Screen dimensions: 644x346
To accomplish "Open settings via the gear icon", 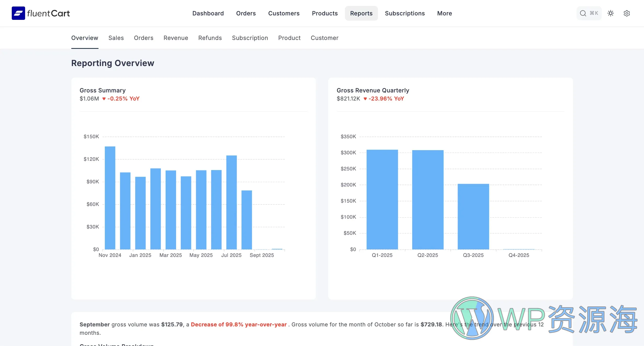I will tap(627, 13).
